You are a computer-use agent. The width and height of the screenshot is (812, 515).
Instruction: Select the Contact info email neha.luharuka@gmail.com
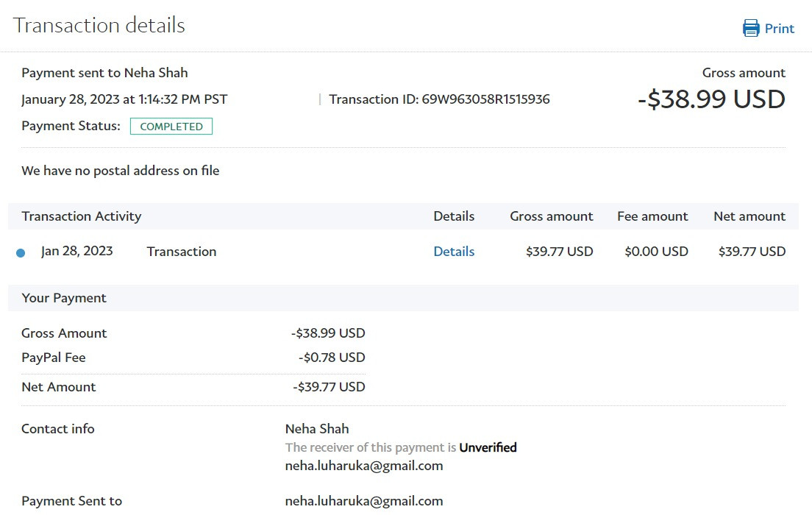coord(364,466)
